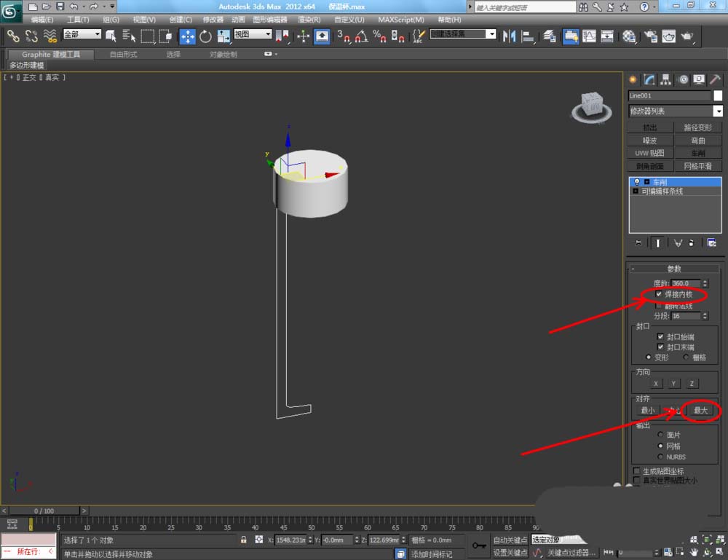The image size is (728, 560).
Task: Toggle the 3D Snaps icon
Action: (343, 36)
